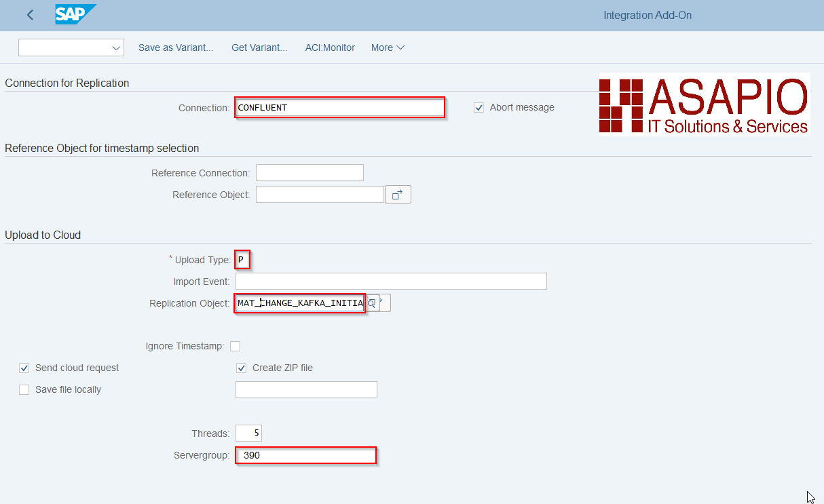
Task: Enable Save file locally checkbox
Action: coord(24,389)
